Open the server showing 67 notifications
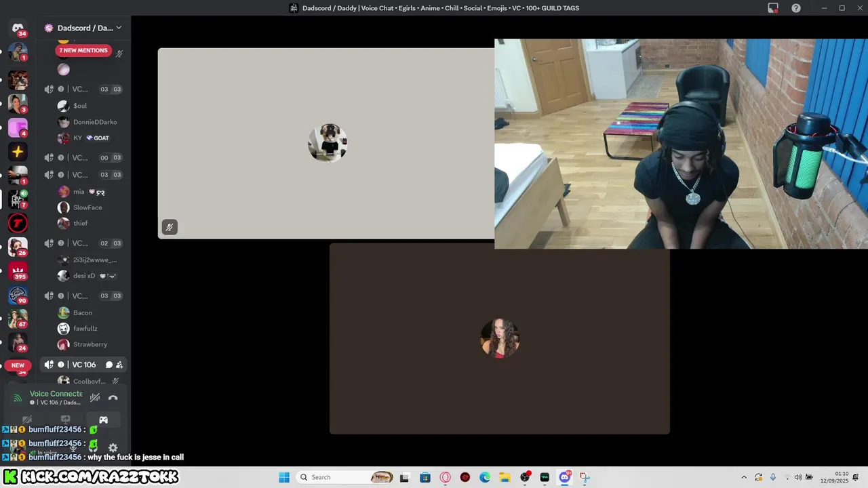The width and height of the screenshot is (868, 488). (x=18, y=319)
